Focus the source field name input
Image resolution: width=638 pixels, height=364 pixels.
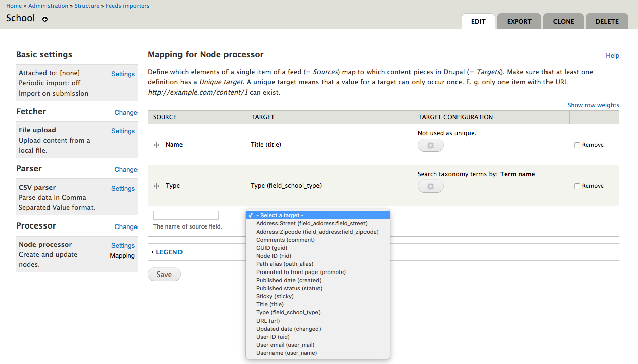tap(186, 215)
